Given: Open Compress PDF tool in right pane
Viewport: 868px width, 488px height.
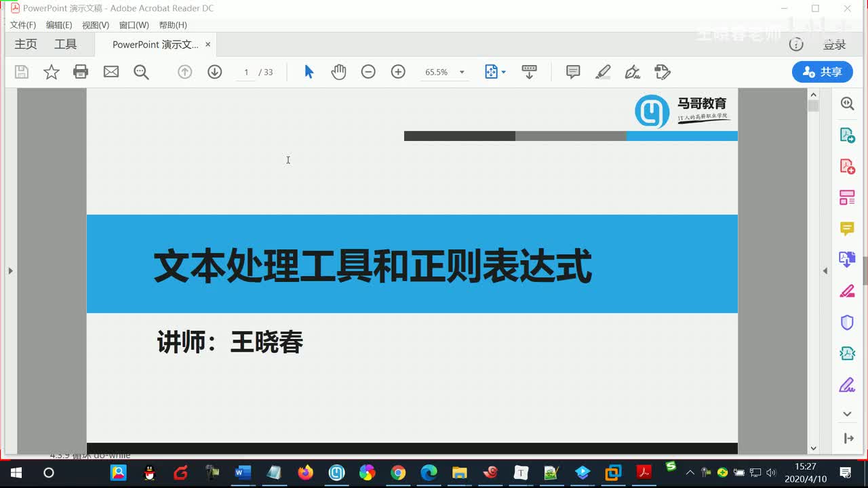Looking at the screenshot, I should pos(847,353).
